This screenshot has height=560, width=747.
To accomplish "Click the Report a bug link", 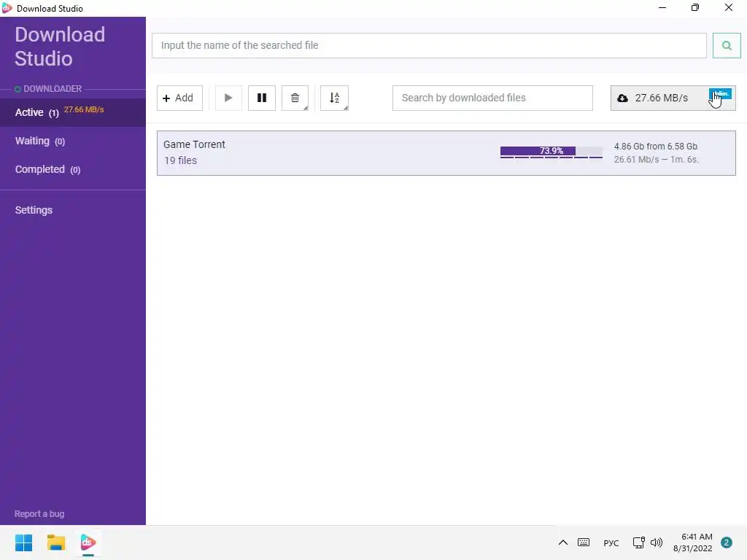I will [39, 514].
